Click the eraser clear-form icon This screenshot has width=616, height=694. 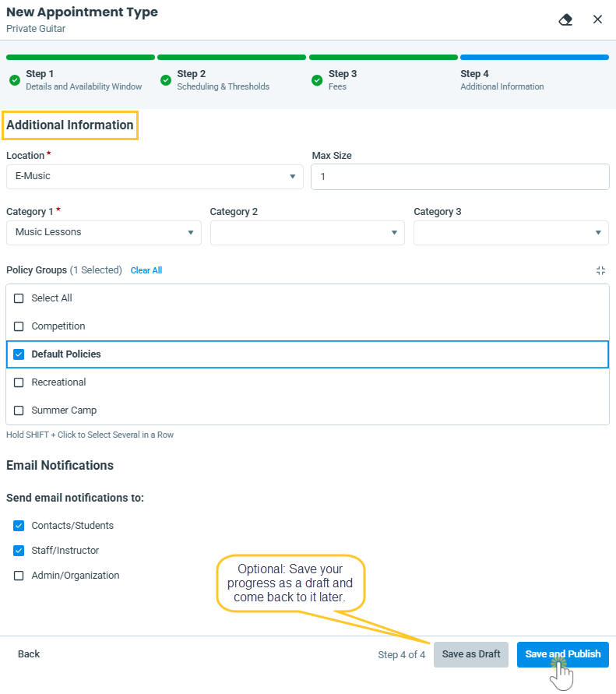coord(566,19)
